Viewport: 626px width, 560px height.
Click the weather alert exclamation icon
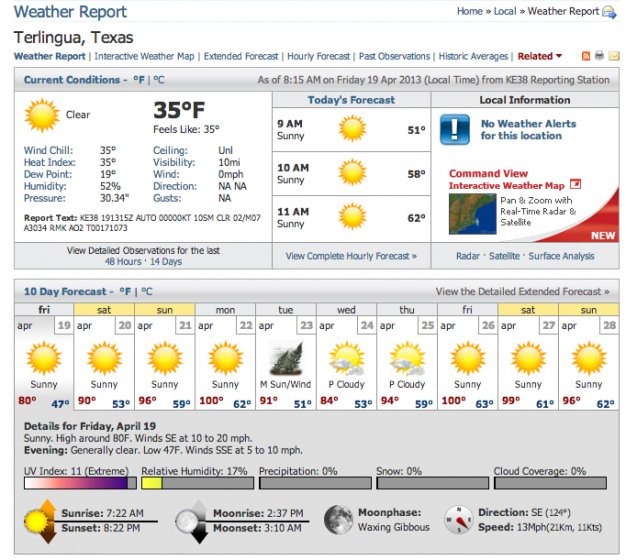(x=455, y=129)
